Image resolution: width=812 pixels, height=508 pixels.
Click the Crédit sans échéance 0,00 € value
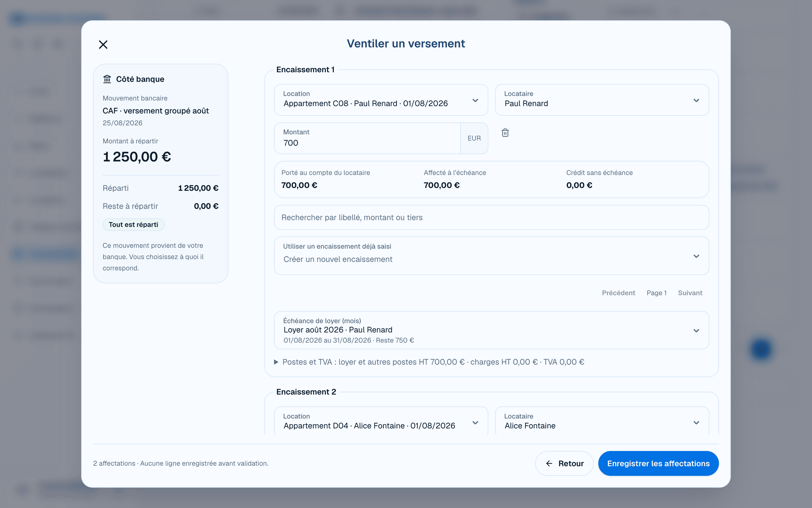pos(579,185)
